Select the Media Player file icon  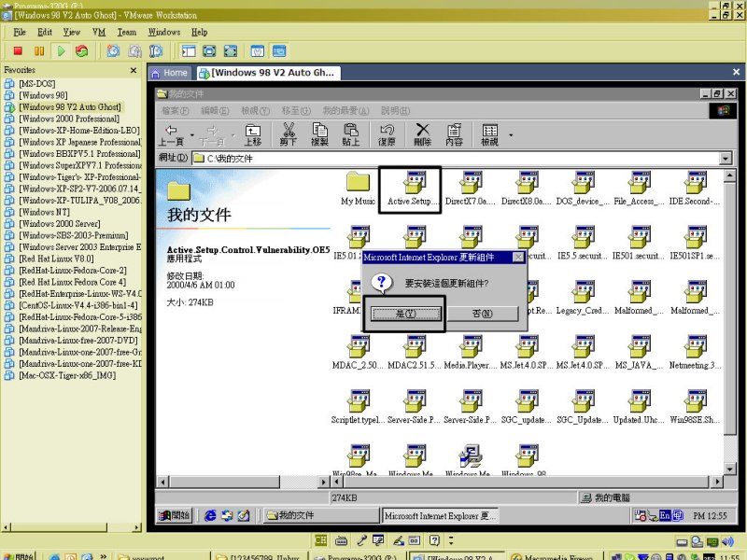pos(471,353)
